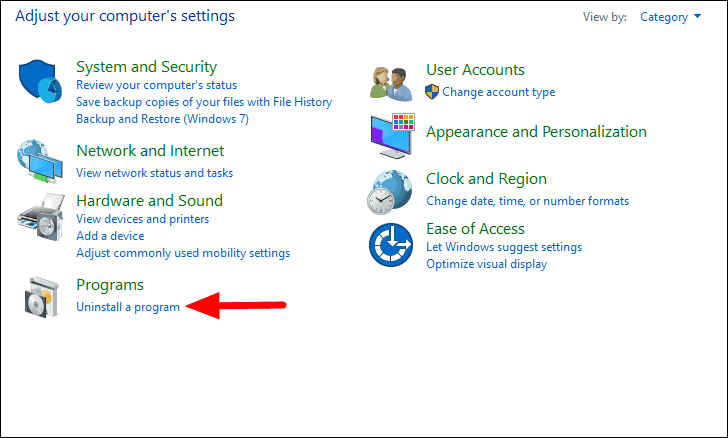Click the Change account type link
The width and height of the screenshot is (728, 438).
499,92
